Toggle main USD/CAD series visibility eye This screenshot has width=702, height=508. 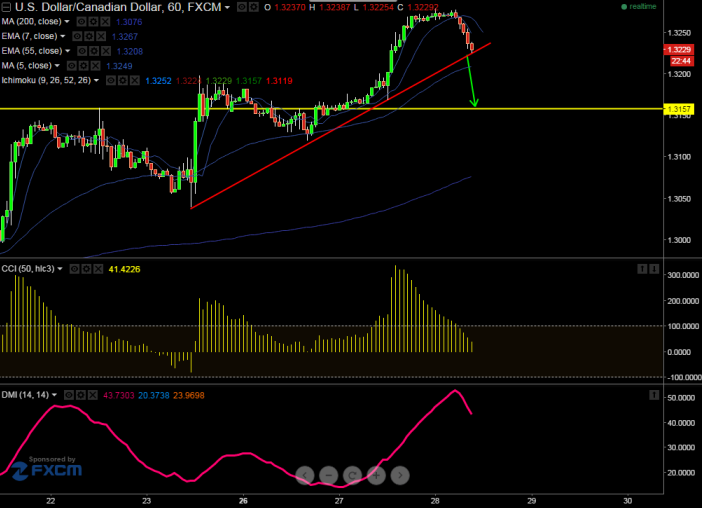(242, 7)
